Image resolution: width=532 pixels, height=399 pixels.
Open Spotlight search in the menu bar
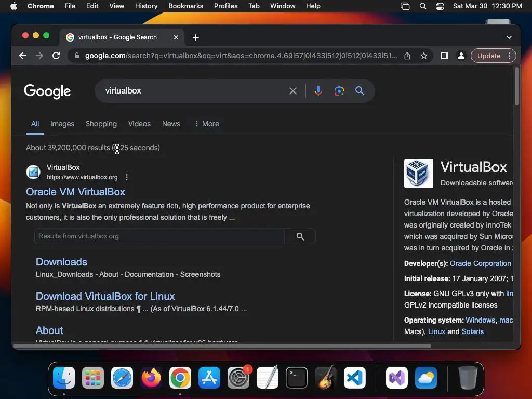(423, 6)
